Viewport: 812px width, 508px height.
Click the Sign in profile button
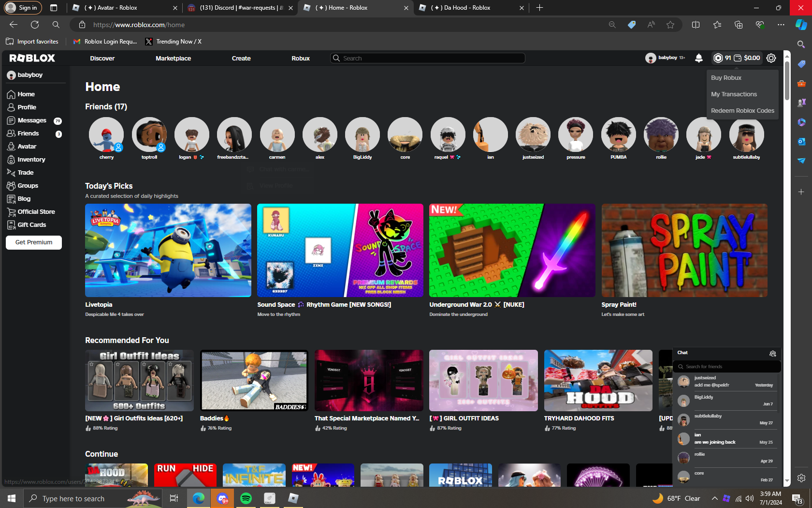(x=23, y=8)
